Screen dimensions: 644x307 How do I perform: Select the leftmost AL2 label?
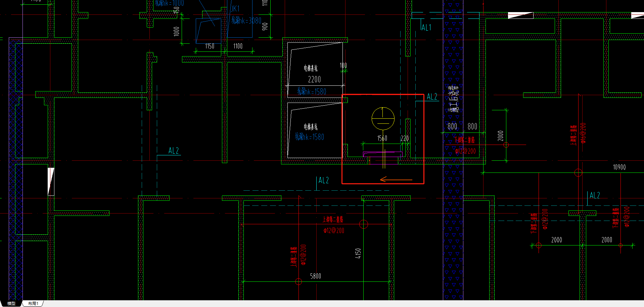pyautogui.click(x=174, y=151)
